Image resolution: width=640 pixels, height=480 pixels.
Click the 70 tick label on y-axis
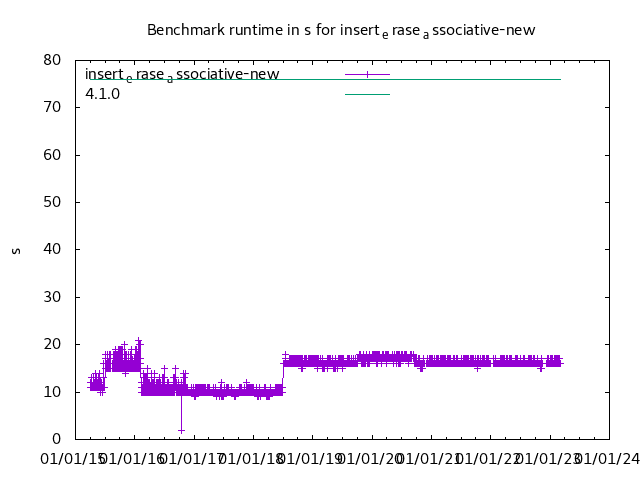click(54, 107)
